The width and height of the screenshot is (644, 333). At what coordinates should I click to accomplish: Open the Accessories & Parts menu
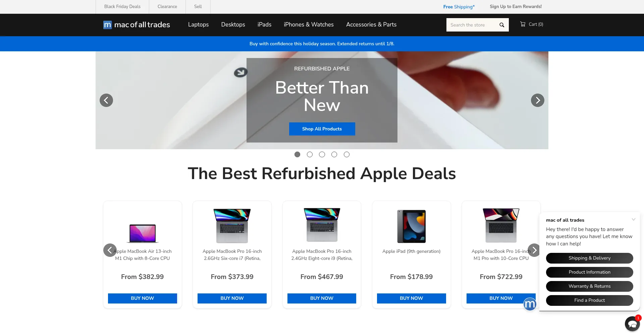[x=371, y=24]
